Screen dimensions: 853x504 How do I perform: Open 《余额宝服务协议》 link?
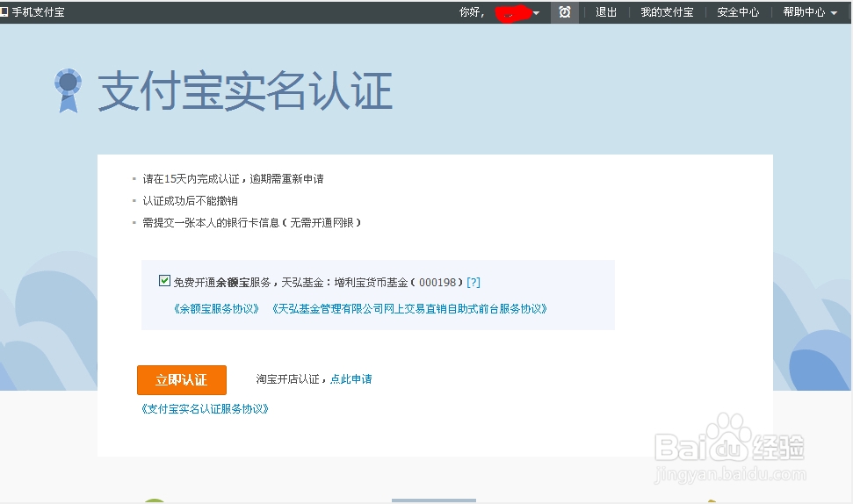(216, 309)
